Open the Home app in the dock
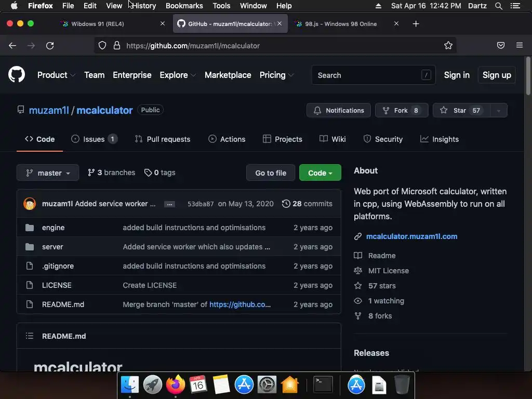This screenshot has height=399, width=532. pyautogui.click(x=289, y=384)
